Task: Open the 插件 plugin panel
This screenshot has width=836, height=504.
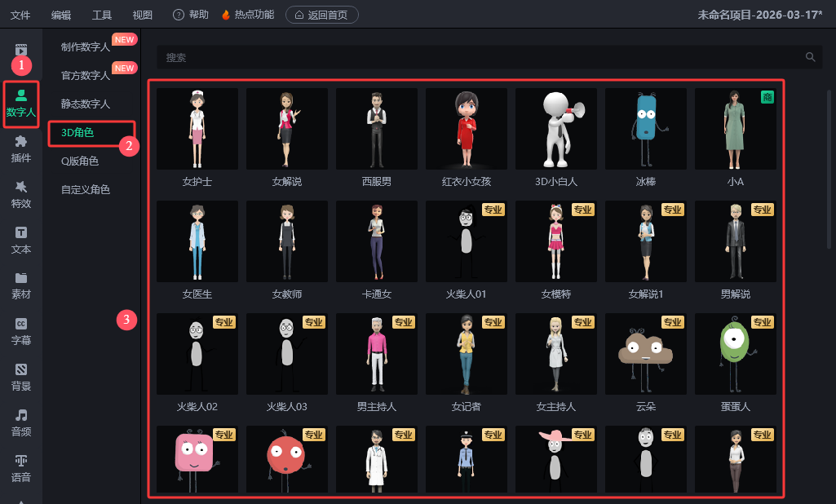Action: pos(21,148)
